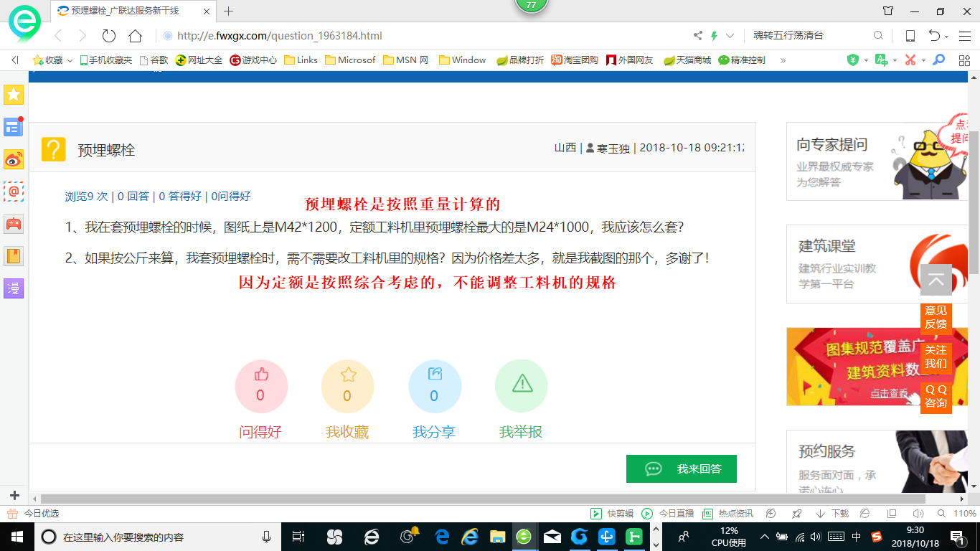Click the blue key password icon
Screen dimensions: 980x551
[938, 60]
